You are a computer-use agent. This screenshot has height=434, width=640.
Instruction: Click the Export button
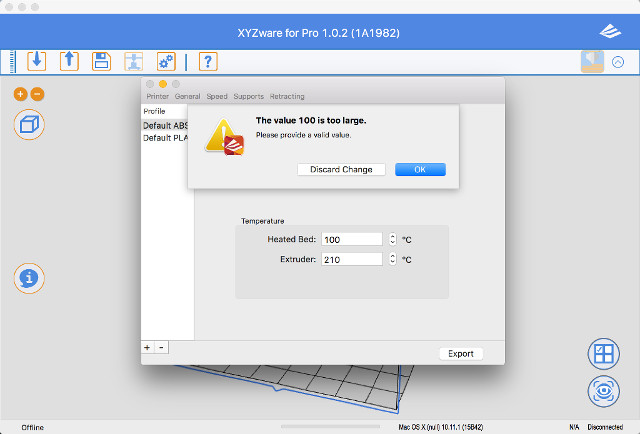click(461, 354)
